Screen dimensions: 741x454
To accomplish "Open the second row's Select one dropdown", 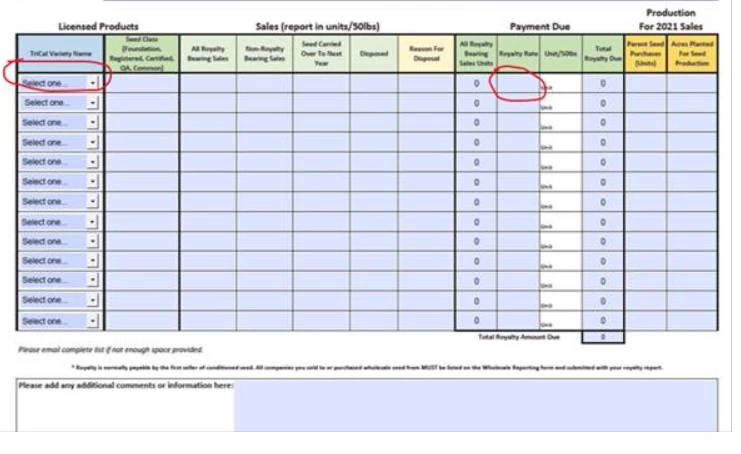I will coord(60,103).
